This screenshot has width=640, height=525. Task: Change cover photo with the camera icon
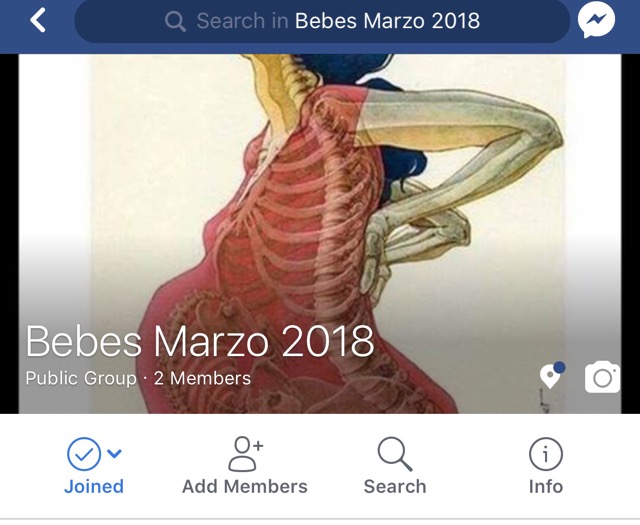pyautogui.click(x=602, y=377)
